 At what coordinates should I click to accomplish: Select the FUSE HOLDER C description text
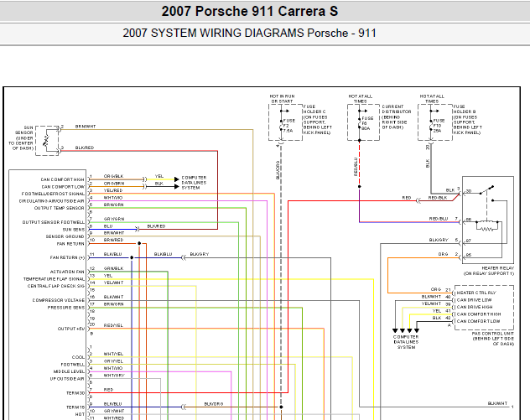coord(317,119)
